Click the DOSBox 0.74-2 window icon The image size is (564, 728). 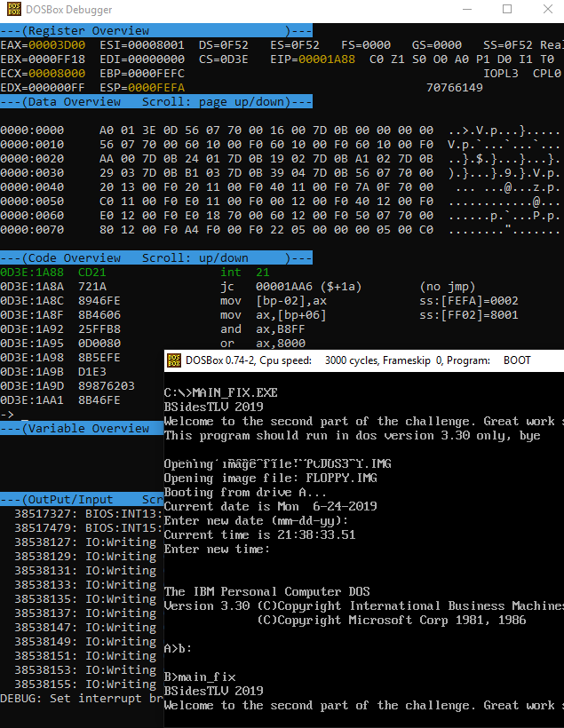click(174, 360)
